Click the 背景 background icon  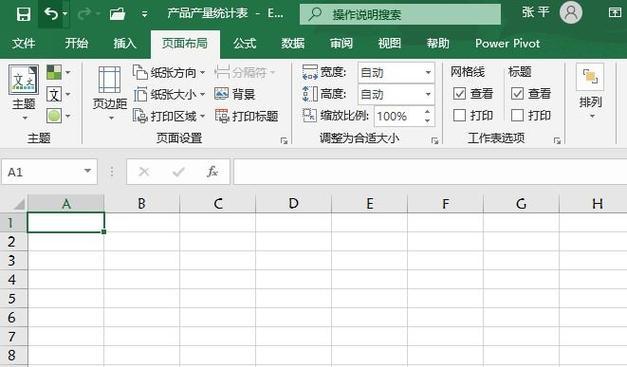pyautogui.click(x=235, y=94)
